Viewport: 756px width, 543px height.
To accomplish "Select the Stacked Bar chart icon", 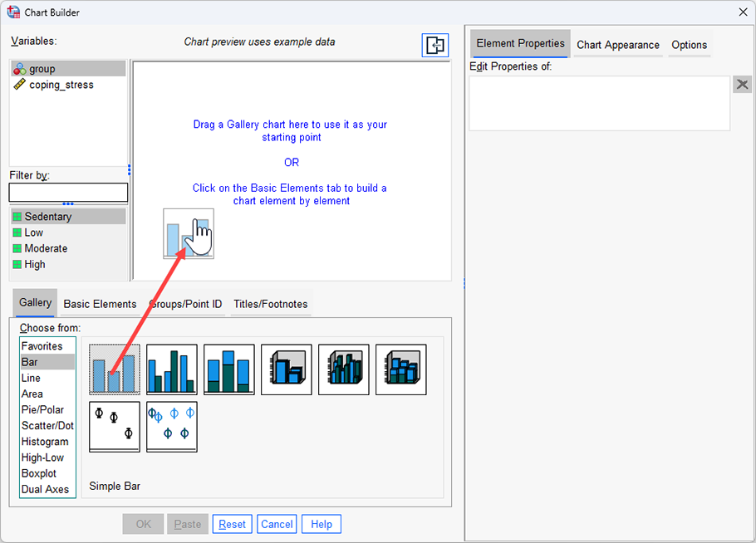I will pyautogui.click(x=228, y=369).
